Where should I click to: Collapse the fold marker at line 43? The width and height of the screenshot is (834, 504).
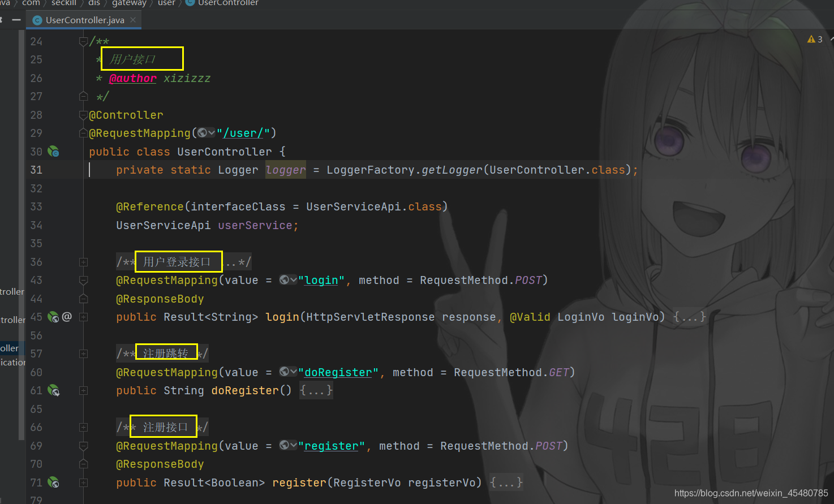coord(83,280)
